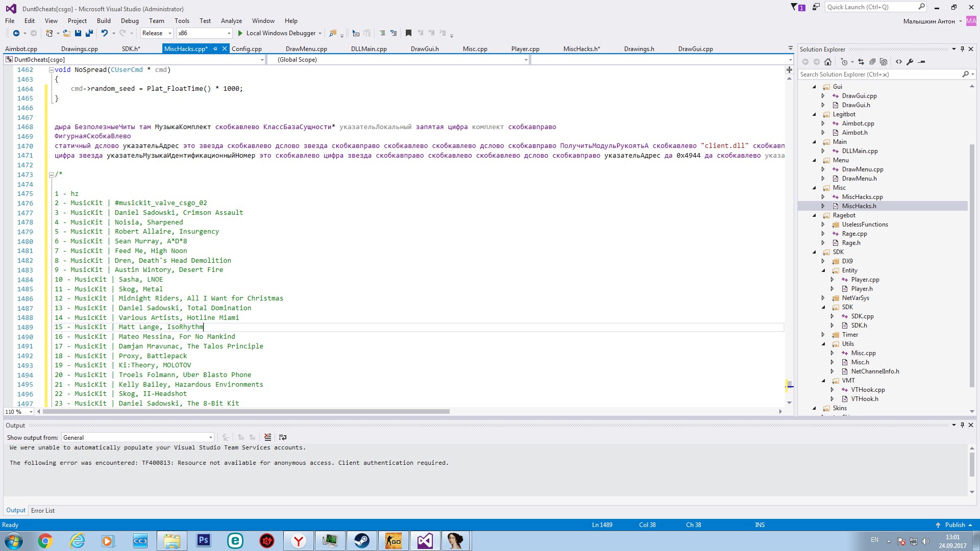Click the Find in Files toolbar icon
This screenshot has height=551, width=980.
[x=333, y=33]
